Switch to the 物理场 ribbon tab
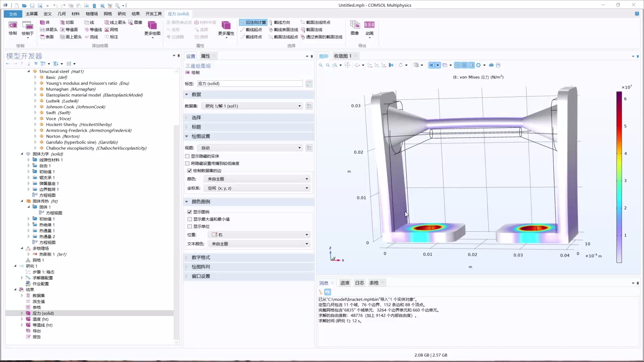The height and width of the screenshot is (362, 644). coord(92,14)
